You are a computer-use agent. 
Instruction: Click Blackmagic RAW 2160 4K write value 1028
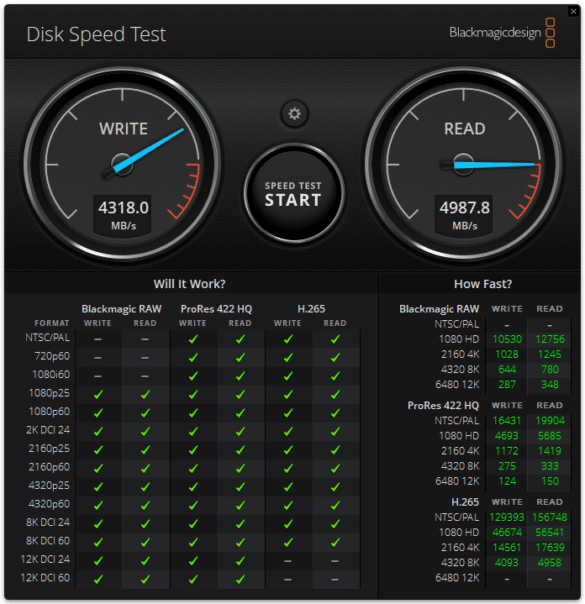pos(507,354)
